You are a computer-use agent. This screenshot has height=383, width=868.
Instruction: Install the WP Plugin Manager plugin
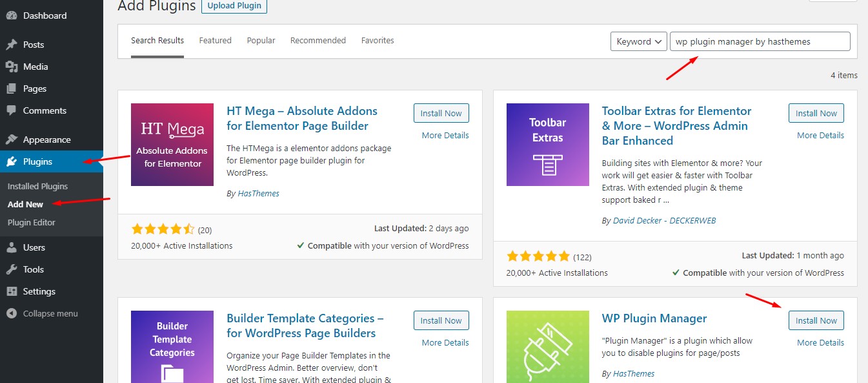816,320
